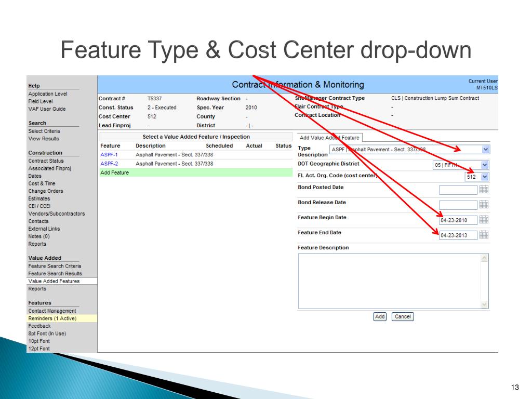Select Value Added Features in sidebar
The width and height of the screenshot is (532, 399).
[62, 281]
